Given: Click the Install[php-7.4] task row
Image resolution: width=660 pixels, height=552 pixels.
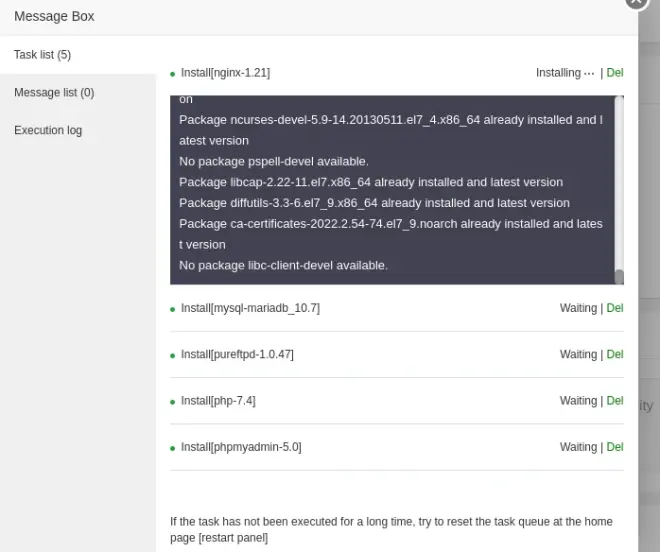Looking at the screenshot, I should [397, 401].
